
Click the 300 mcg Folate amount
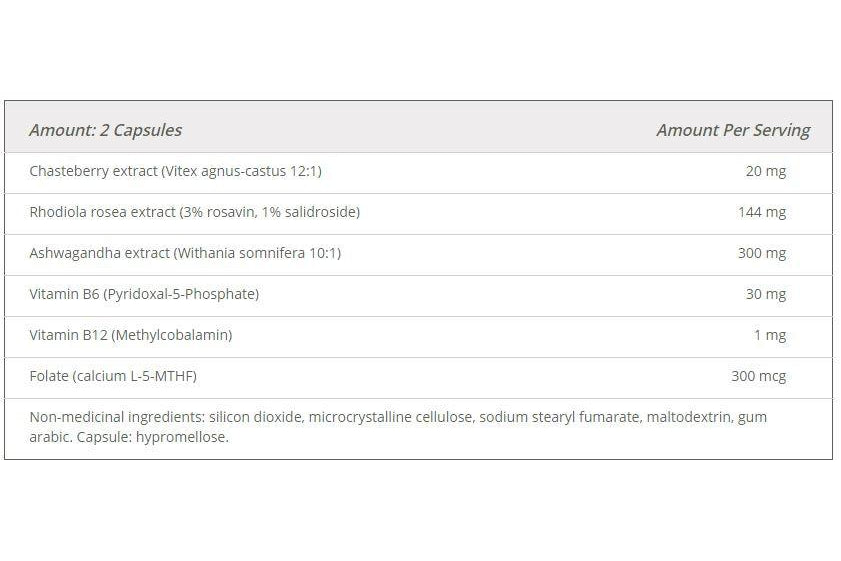click(x=758, y=376)
